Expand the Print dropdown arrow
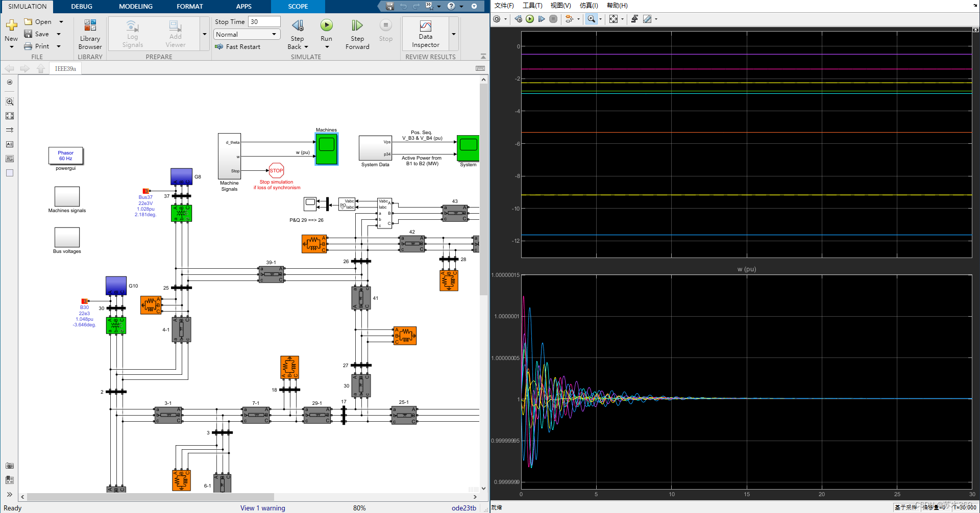Viewport: 980px width, 513px height. [58, 46]
